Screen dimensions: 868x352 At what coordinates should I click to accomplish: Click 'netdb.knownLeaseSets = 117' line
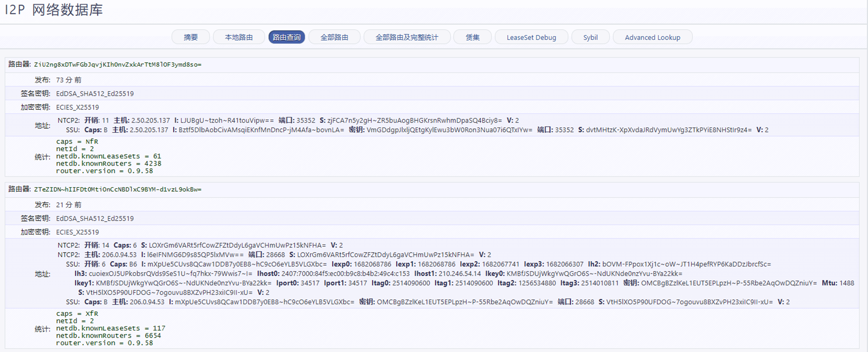coord(110,328)
